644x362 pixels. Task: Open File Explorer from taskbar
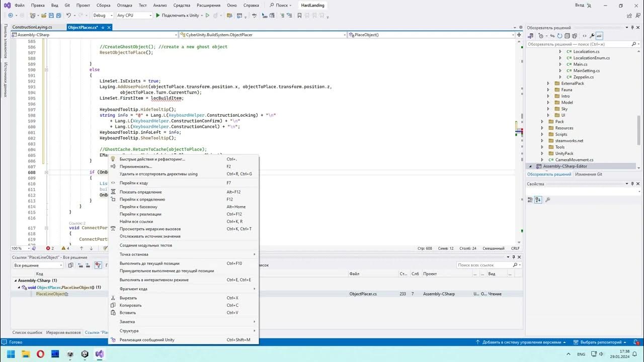click(25, 354)
